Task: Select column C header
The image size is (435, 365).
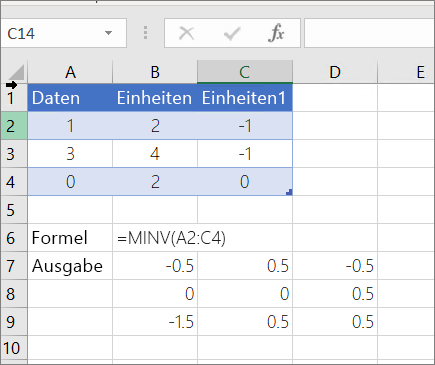Action: (245, 72)
